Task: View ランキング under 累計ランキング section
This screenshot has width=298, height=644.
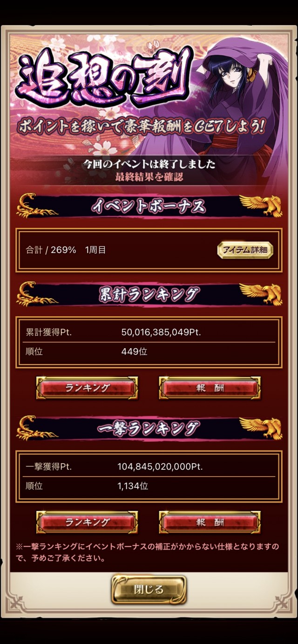Action: (x=87, y=388)
